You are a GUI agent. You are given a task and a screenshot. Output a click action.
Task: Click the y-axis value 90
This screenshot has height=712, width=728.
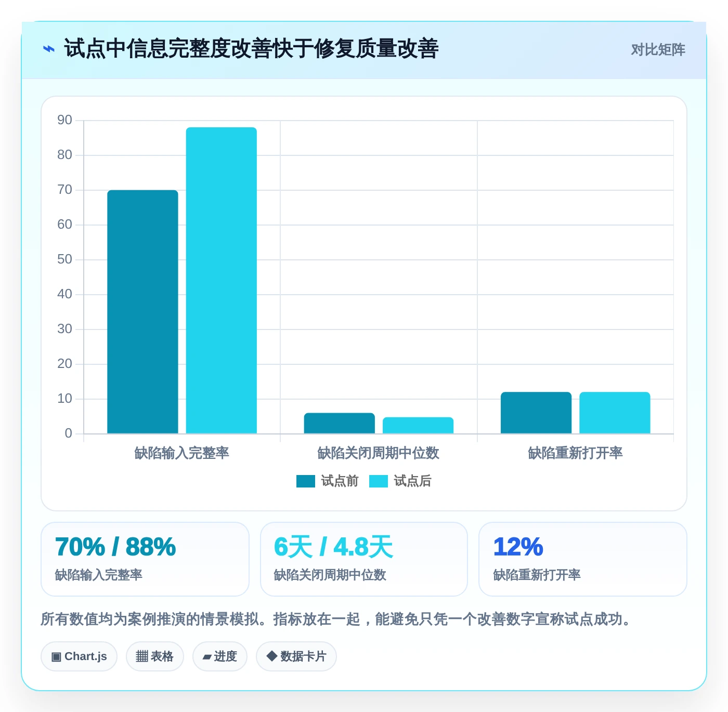point(64,120)
